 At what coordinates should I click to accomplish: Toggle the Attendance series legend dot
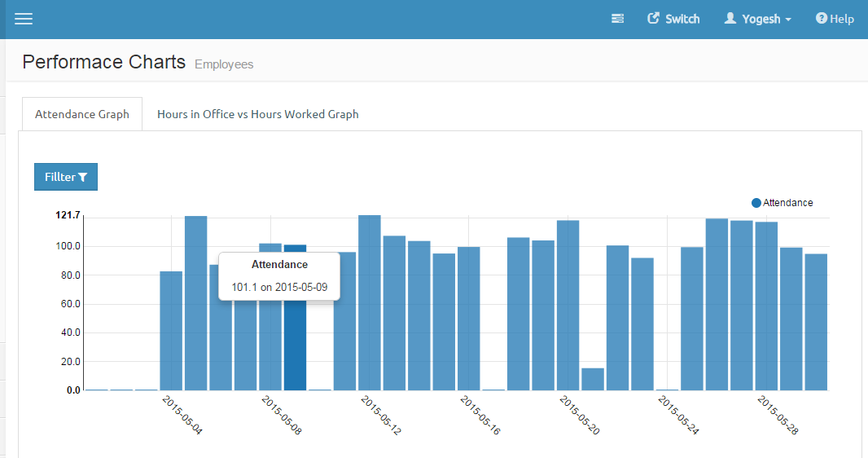point(756,203)
